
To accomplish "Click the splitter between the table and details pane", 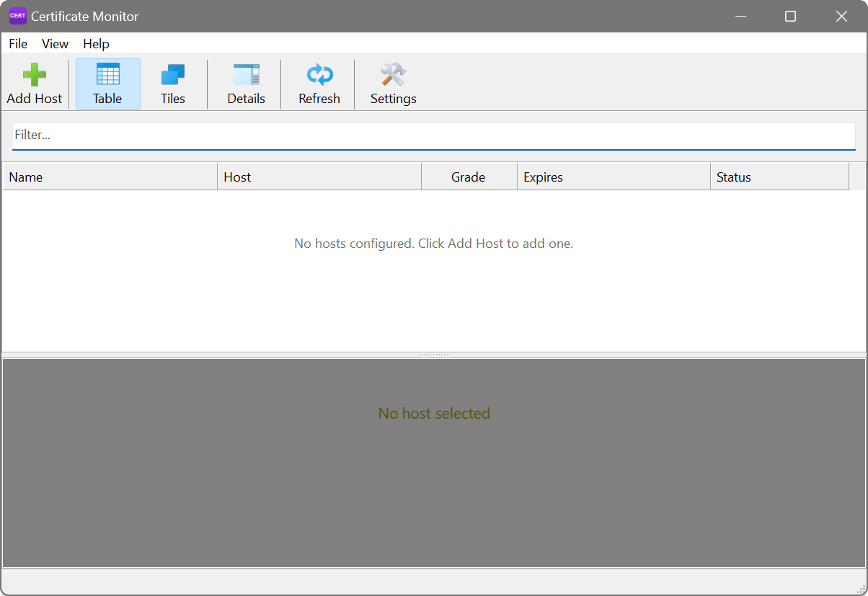I will pos(433,354).
